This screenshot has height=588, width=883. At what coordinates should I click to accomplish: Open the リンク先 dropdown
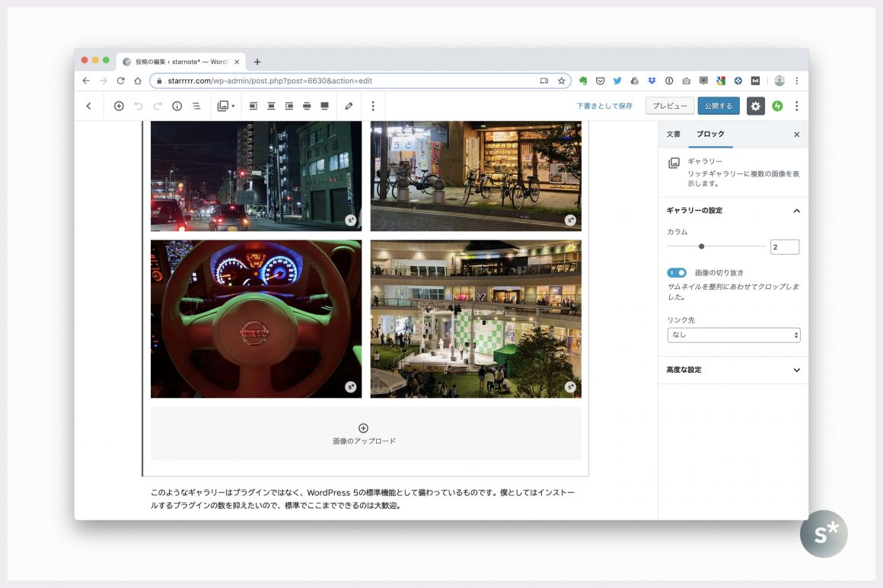click(x=733, y=335)
